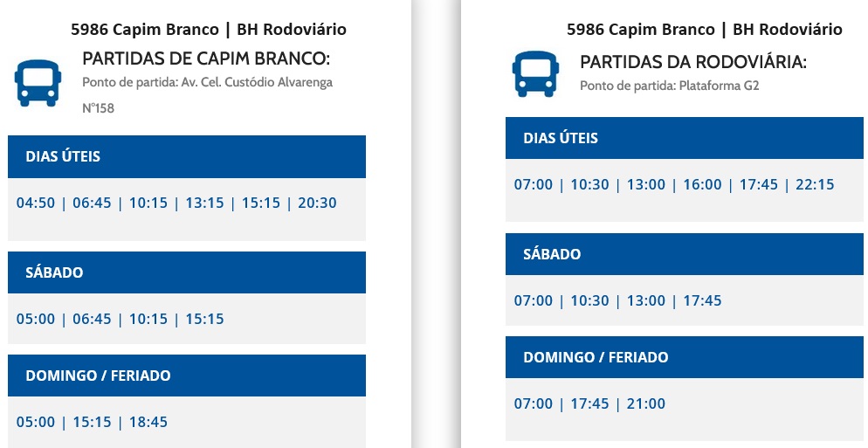This screenshot has height=448, width=868.
Task: Click the left 5986 Capim Branco | BH Rodoviário title
Action: point(209,30)
